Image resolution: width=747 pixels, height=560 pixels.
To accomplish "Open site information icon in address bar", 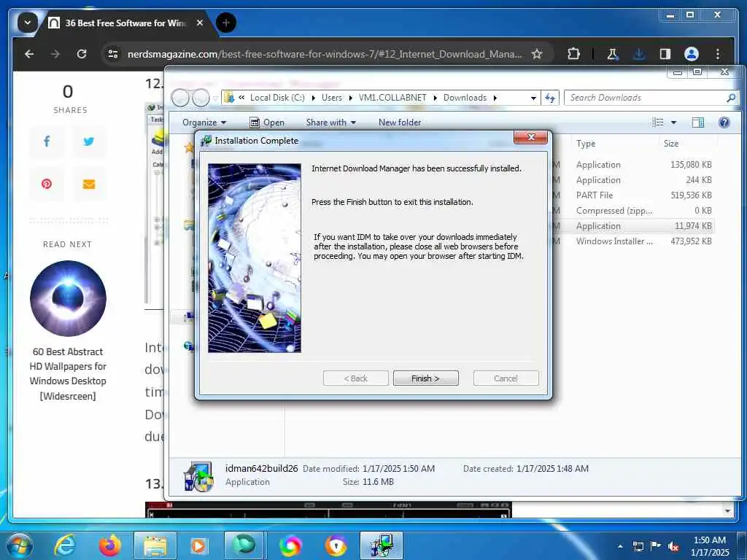I will pyautogui.click(x=113, y=54).
